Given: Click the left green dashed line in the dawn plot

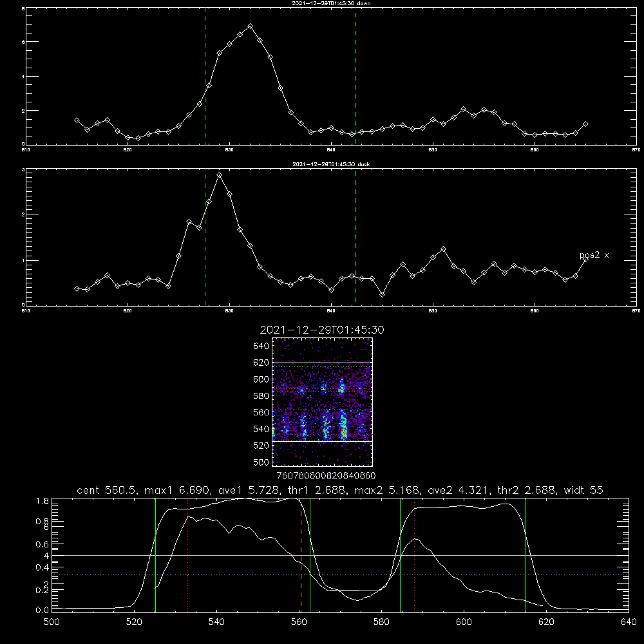Looking at the screenshot, I should click(205, 76).
